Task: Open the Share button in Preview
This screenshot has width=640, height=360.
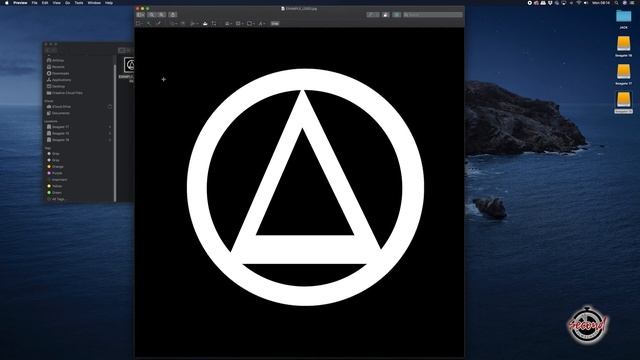Action: pyautogui.click(x=173, y=15)
